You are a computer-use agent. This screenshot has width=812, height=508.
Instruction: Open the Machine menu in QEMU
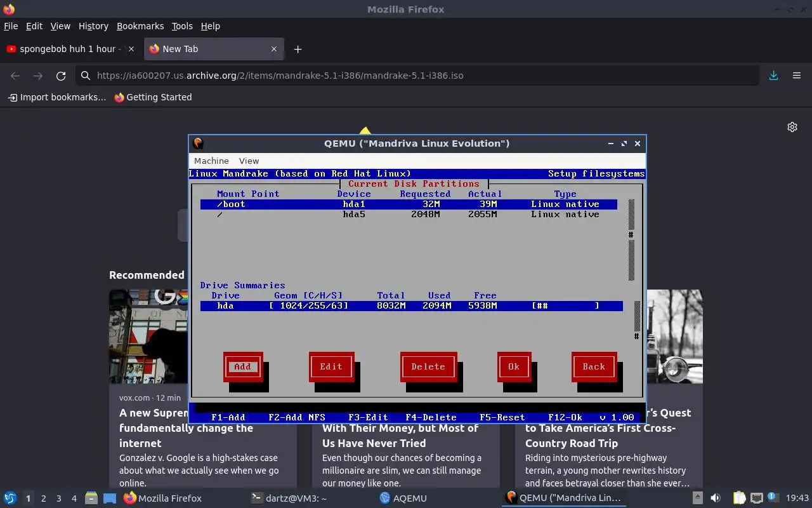(211, 161)
